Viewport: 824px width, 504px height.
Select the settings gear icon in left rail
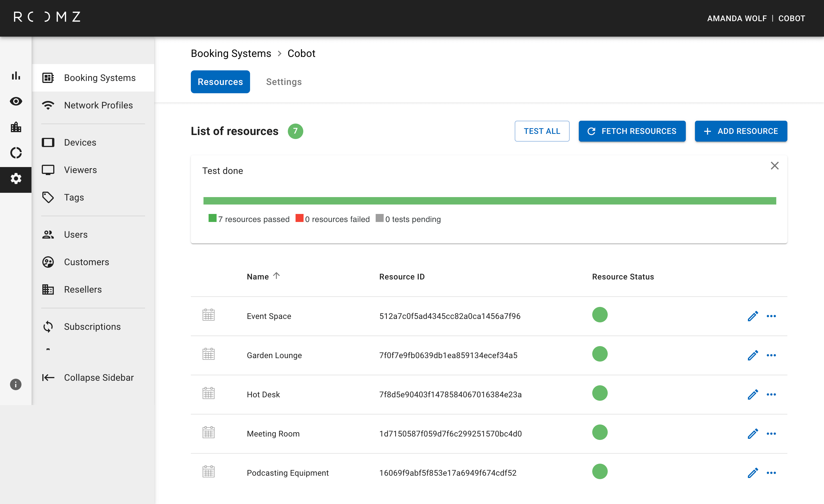pos(16,178)
